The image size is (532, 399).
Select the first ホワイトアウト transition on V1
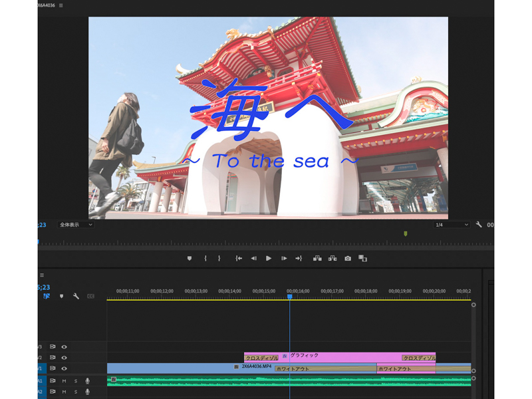pos(326,369)
